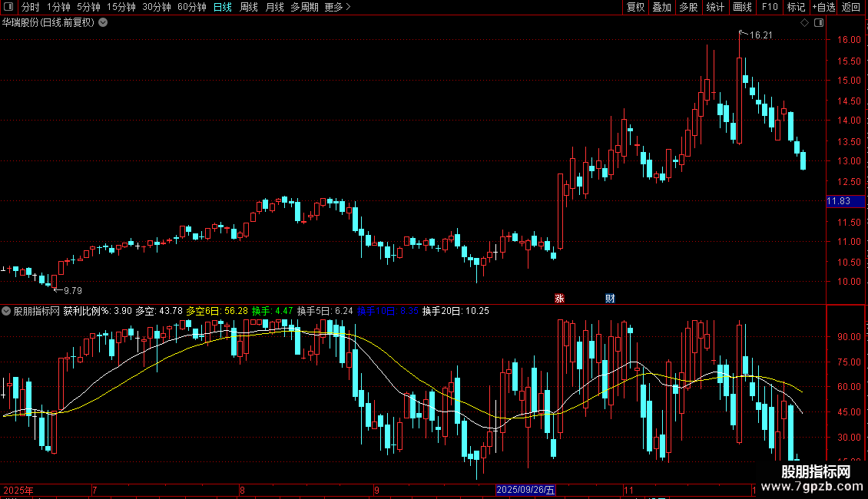Open the 多股 multi-stock view
The image size is (868, 499).
point(688,7)
